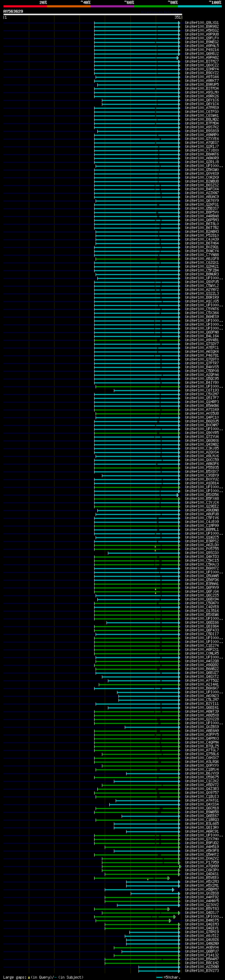This screenshot has height=980, width=225.
Task: Click the cyan alignment bar for UniRef100_A5BPM7
Action: click(x=140, y=890)
